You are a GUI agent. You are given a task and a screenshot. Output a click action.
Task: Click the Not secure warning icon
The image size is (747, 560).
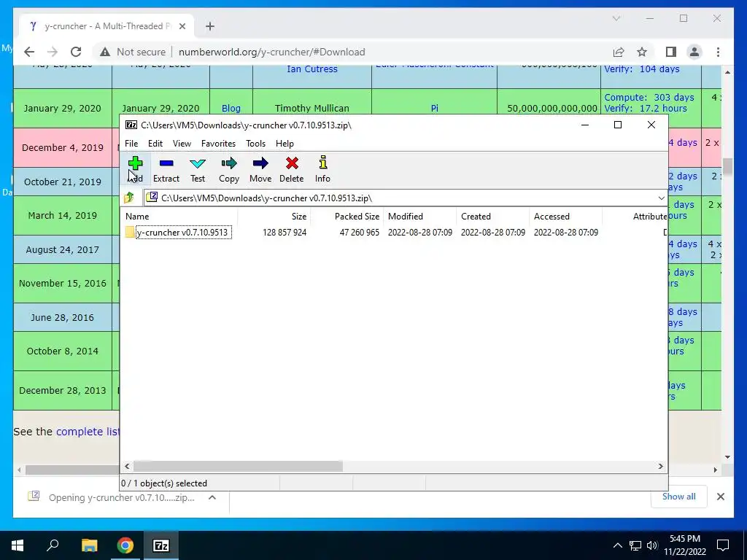[105, 52]
